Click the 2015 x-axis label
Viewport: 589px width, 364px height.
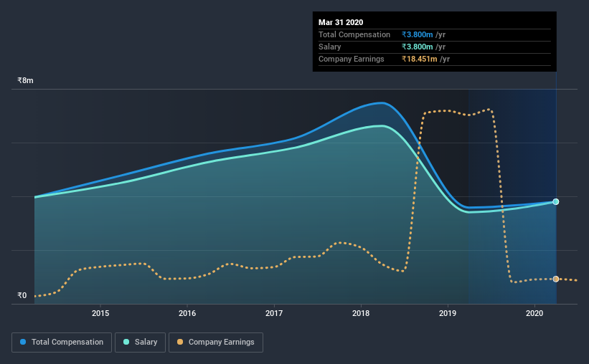(x=100, y=313)
